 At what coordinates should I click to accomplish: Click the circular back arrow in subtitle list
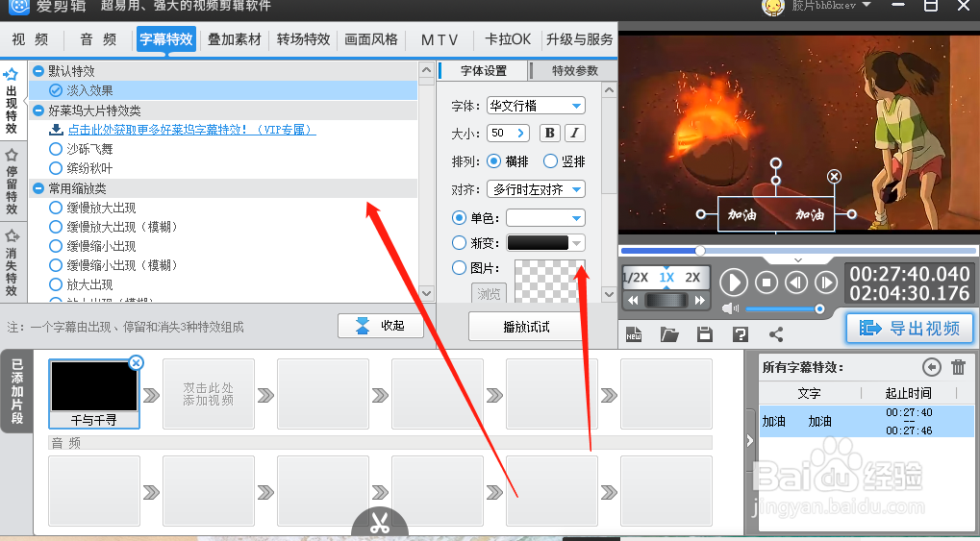[931, 367]
